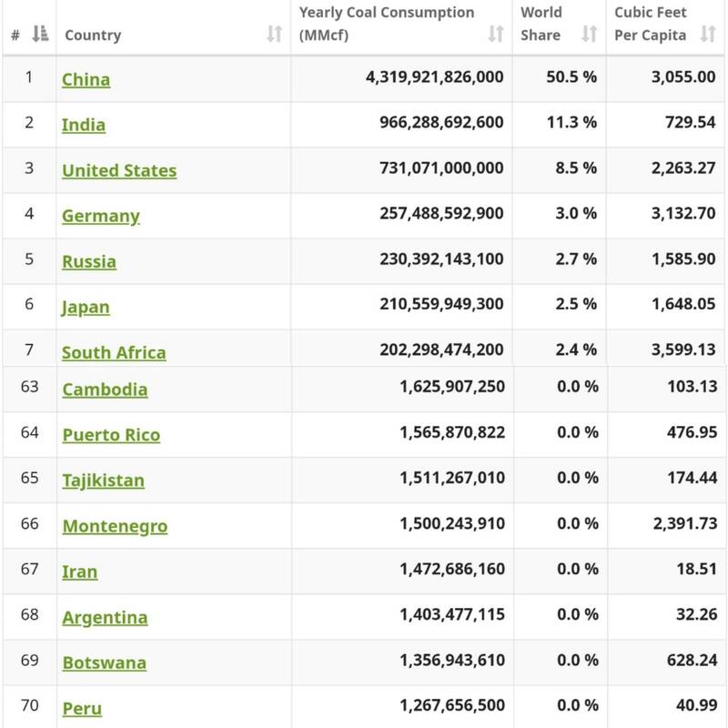Click sort arrows in Country column header
This screenshot has height=728, width=728.
[274, 35]
